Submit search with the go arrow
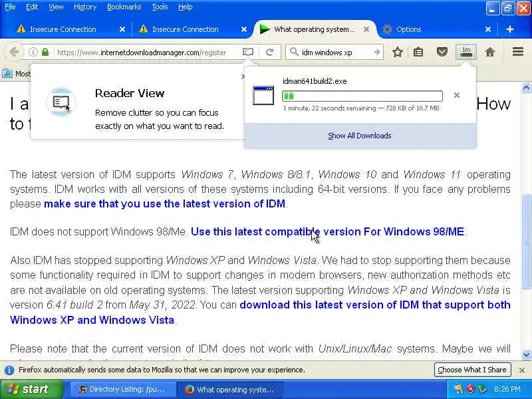The height and width of the screenshot is (399, 532). point(376,53)
